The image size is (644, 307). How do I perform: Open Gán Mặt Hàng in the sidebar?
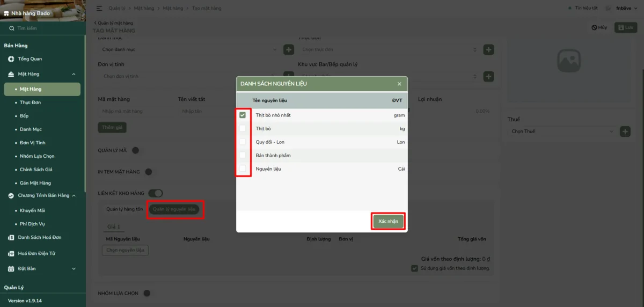[x=35, y=183]
